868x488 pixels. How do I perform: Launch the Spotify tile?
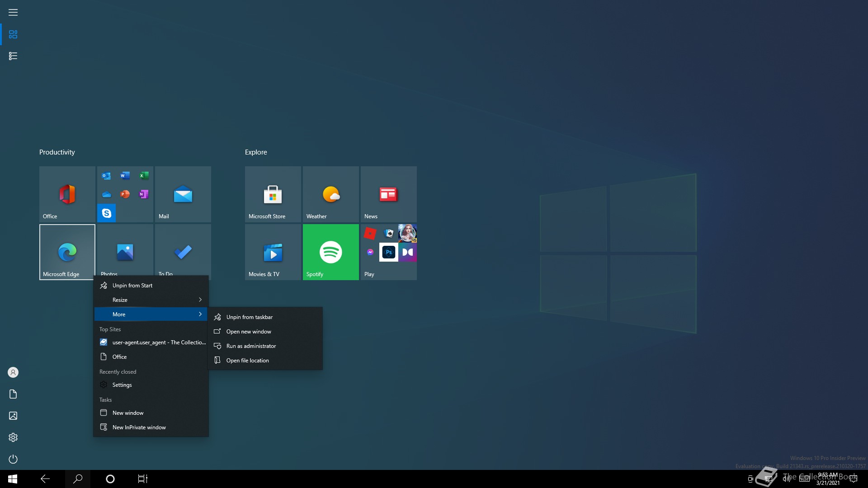330,252
